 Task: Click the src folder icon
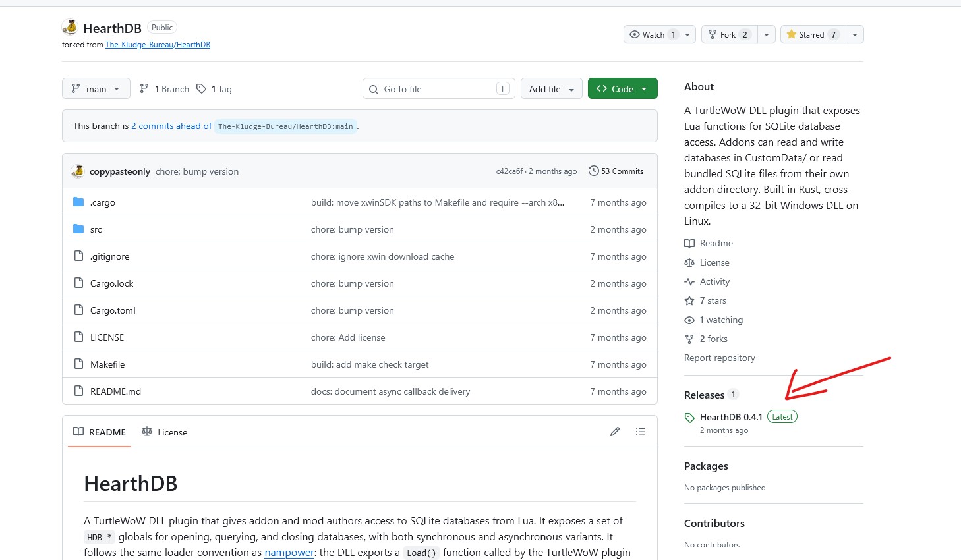tap(78, 229)
